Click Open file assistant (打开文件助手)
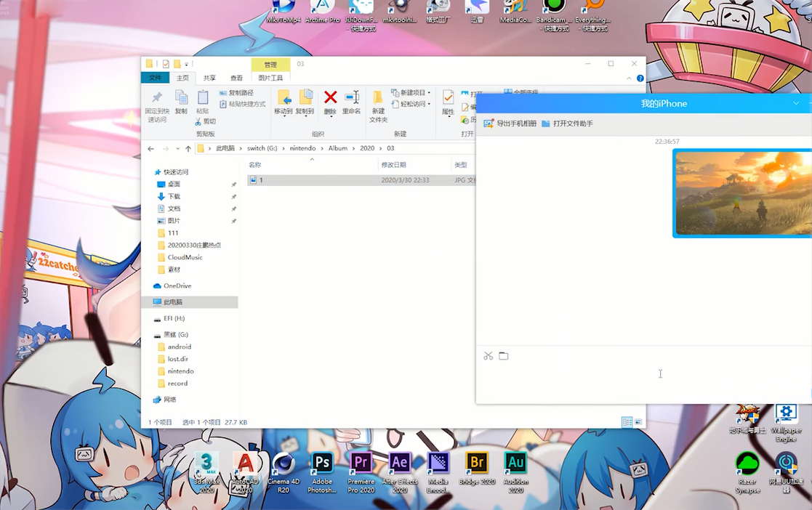This screenshot has width=812, height=510. (x=567, y=124)
